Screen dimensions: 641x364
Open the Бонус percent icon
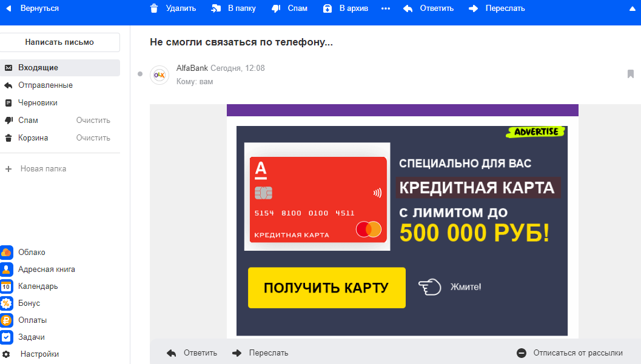[x=6, y=303]
